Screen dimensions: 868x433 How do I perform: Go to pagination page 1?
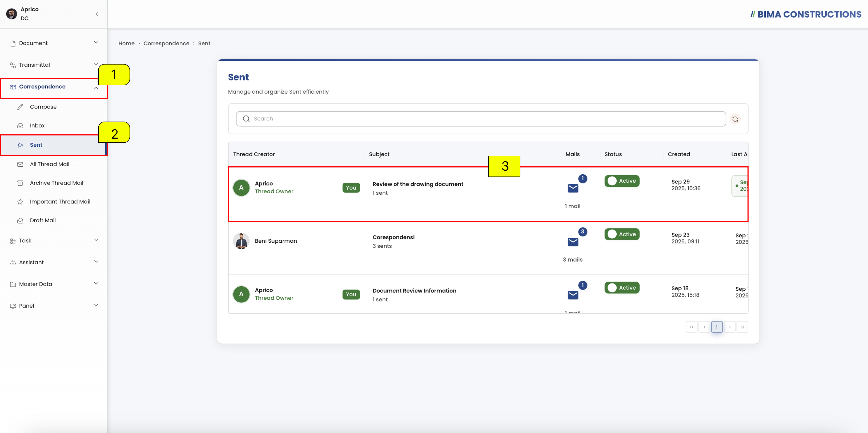click(717, 327)
